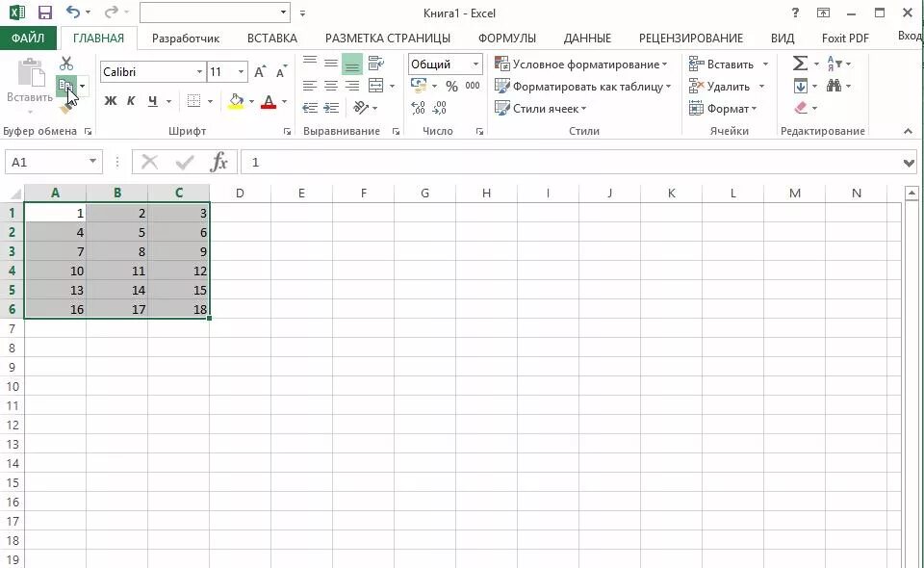Open Условное форматирование dropdown
This screenshot has width=924, height=568.
[x=581, y=64]
